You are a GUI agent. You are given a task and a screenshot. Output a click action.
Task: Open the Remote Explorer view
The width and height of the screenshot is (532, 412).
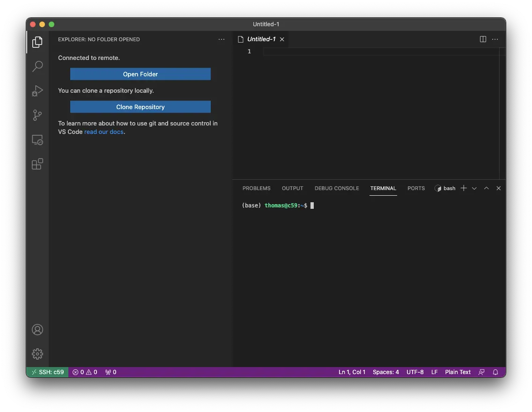[37, 140]
